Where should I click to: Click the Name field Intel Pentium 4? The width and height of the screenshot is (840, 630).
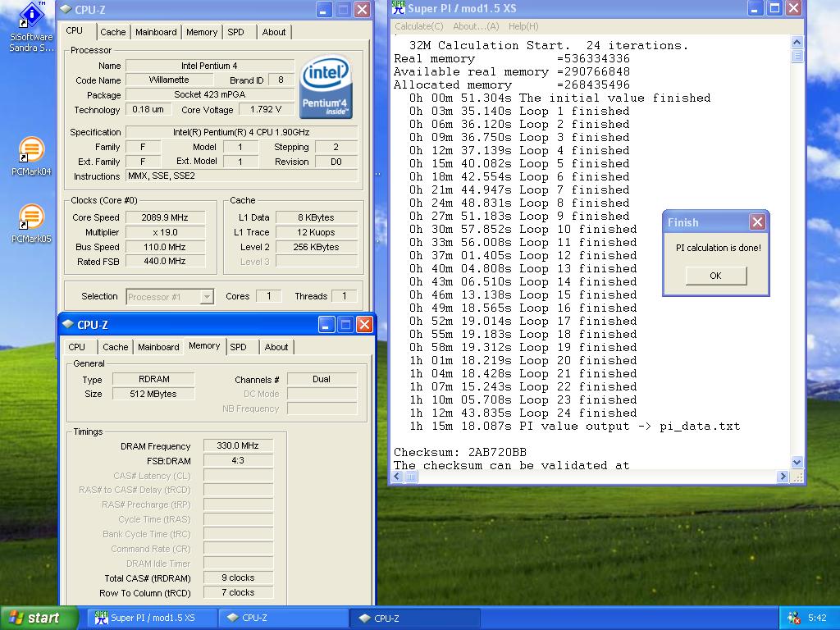point(209,66)
